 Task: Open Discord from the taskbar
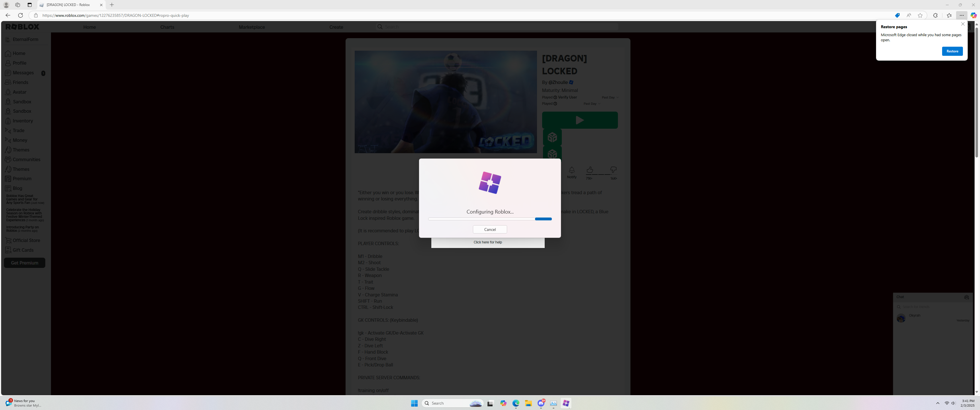[541, 403]
